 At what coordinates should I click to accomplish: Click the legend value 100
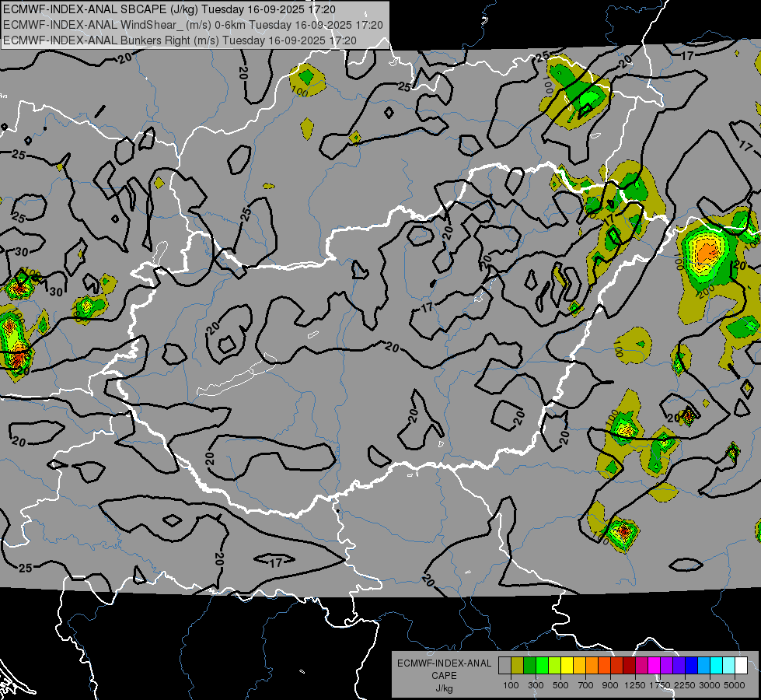511,685
